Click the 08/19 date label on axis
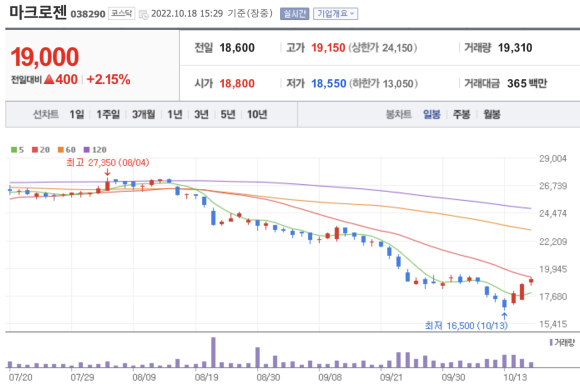The width and height of the screenshot is (580, 387). (x=206, y=378)
